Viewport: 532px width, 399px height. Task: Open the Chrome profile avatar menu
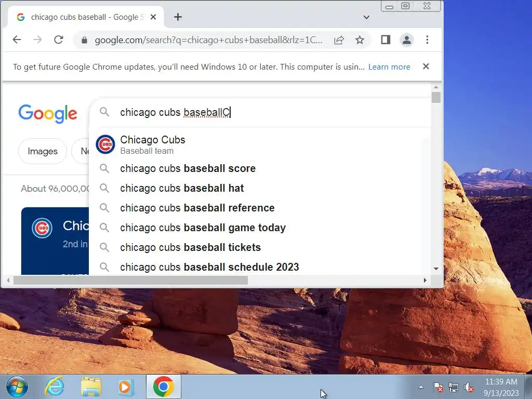pyautogui.click(x=406, y=39)
